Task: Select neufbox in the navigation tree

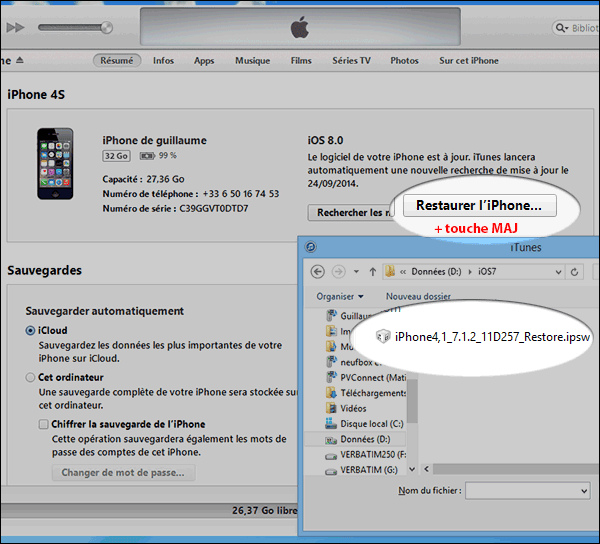Action: (356, 362)
